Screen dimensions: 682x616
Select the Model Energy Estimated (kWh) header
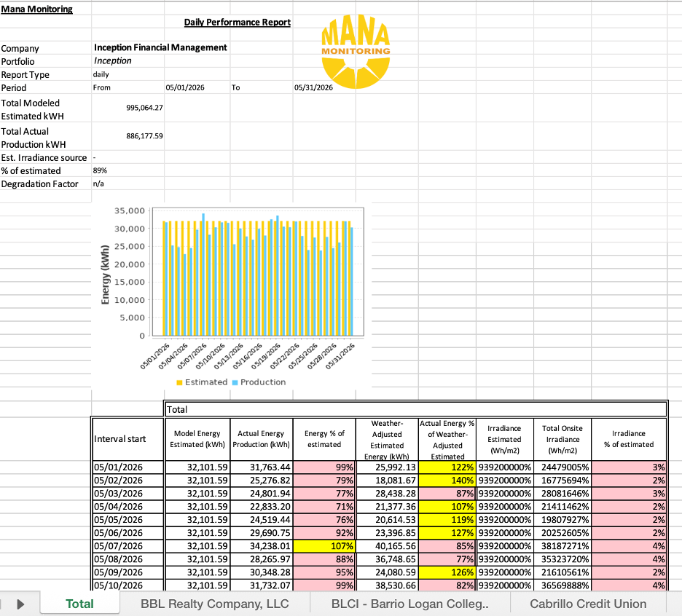click(x=197, y=439)
